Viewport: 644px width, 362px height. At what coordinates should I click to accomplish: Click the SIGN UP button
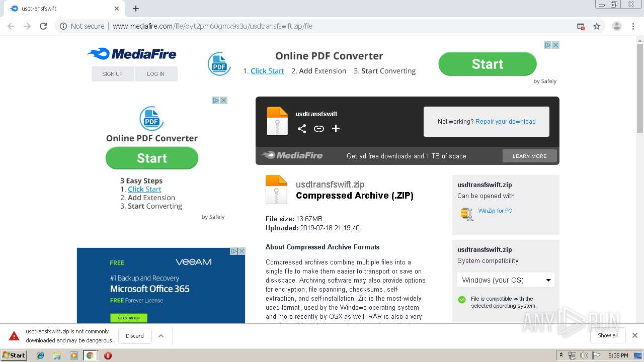point(113,74)
